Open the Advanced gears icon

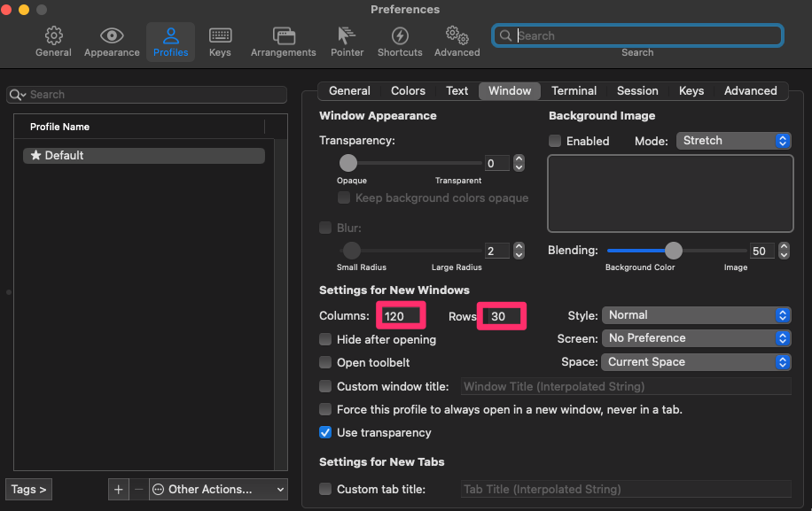point(457,35)
